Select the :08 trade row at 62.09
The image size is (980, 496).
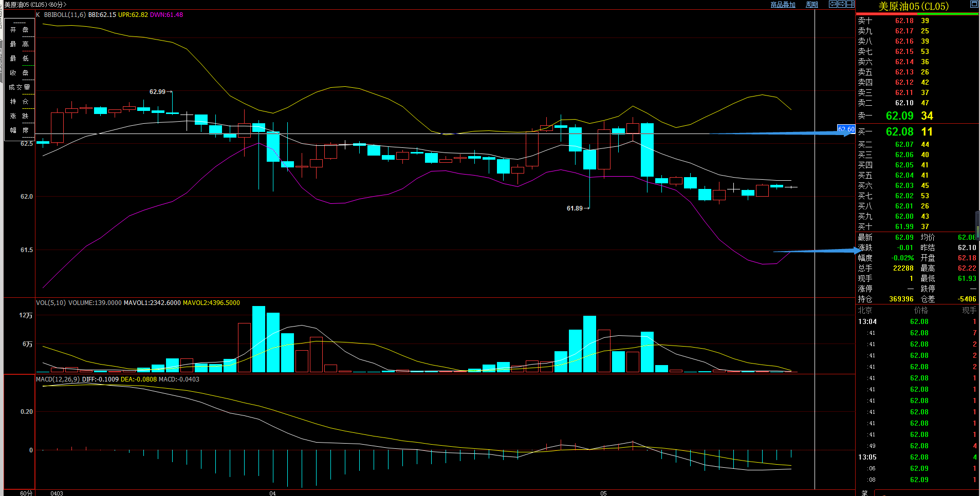[x=917, y=480]
